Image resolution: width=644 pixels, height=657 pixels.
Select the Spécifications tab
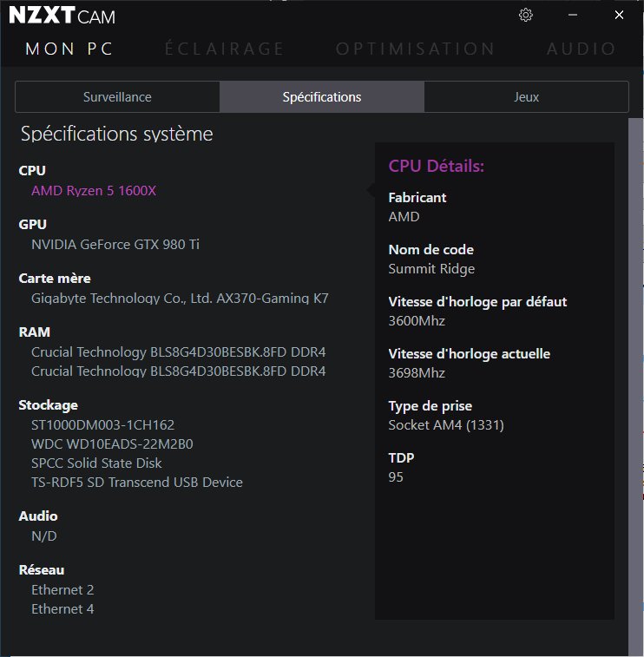coord(322,97)
